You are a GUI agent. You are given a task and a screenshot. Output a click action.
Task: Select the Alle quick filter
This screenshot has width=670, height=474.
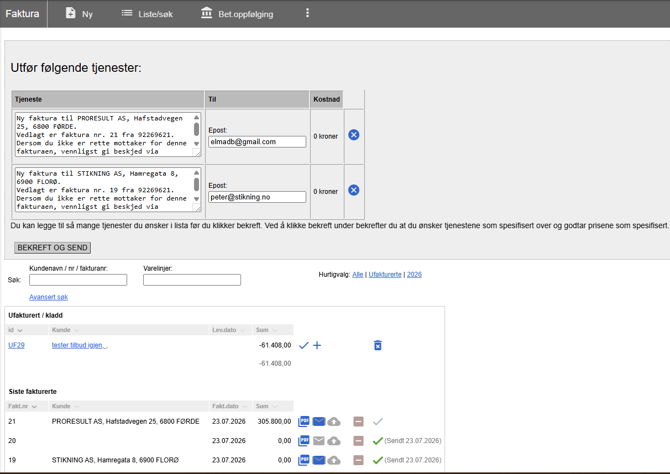(358, 274)
